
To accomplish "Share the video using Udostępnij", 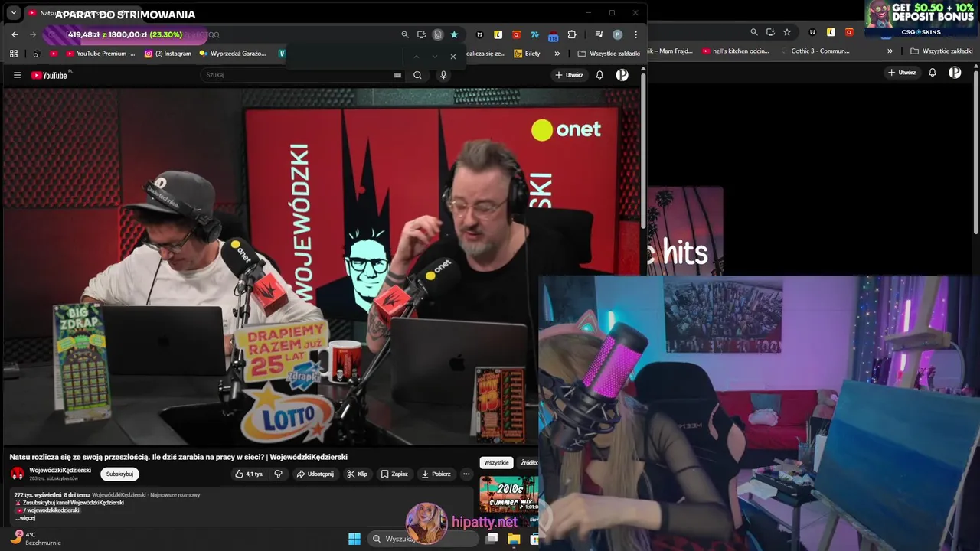I will pos(315,474).
